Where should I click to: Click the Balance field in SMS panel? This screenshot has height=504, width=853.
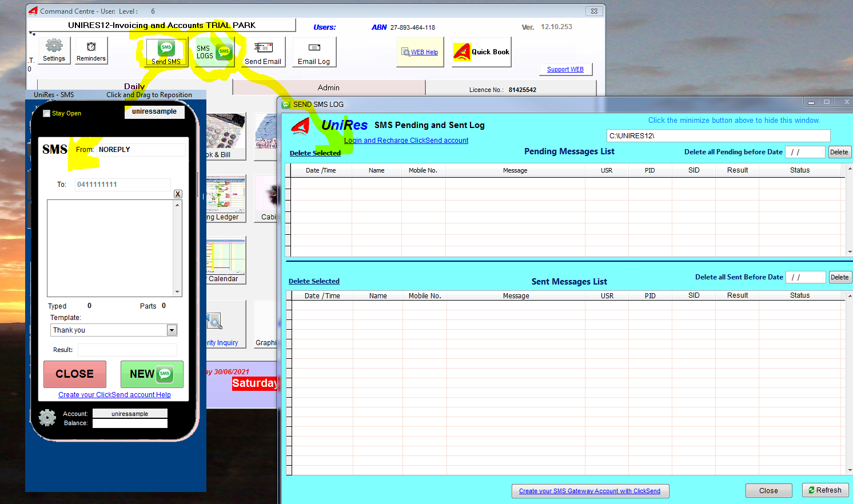pos(130,423)
